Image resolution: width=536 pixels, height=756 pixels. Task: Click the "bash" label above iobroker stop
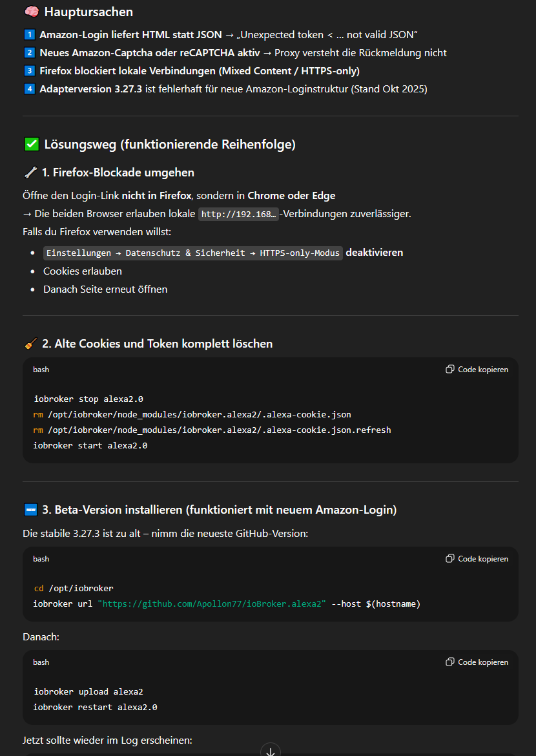[41, 370]
